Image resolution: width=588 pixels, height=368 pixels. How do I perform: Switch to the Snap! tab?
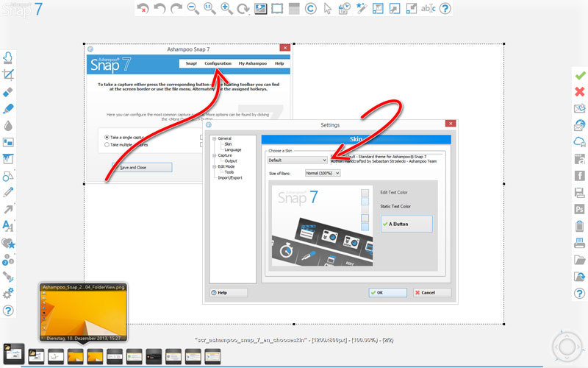191,63
